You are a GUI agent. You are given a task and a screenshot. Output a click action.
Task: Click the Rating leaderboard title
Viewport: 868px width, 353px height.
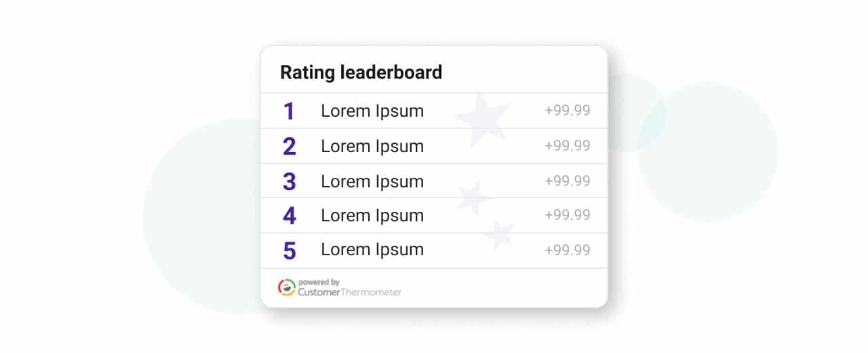(x=361, y=72)
